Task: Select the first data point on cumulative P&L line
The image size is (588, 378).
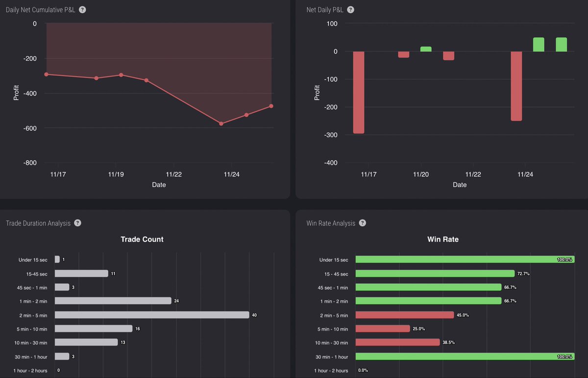Action: 47,74
